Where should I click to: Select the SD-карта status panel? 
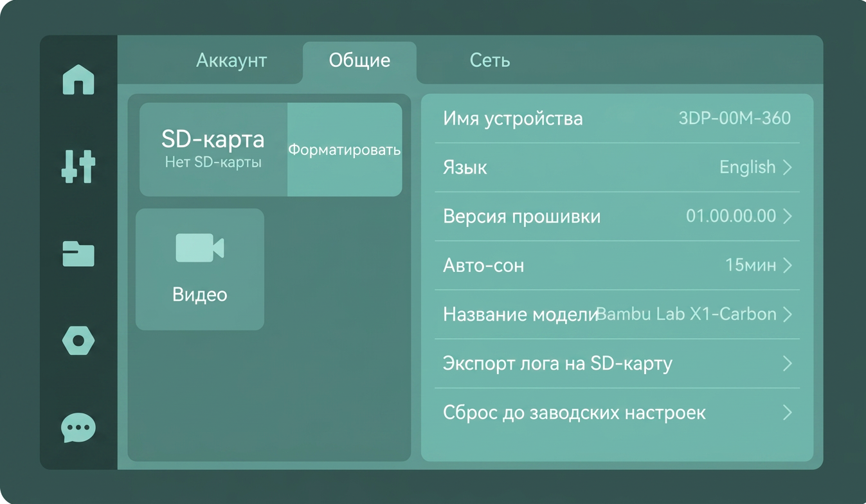(213, 150)
